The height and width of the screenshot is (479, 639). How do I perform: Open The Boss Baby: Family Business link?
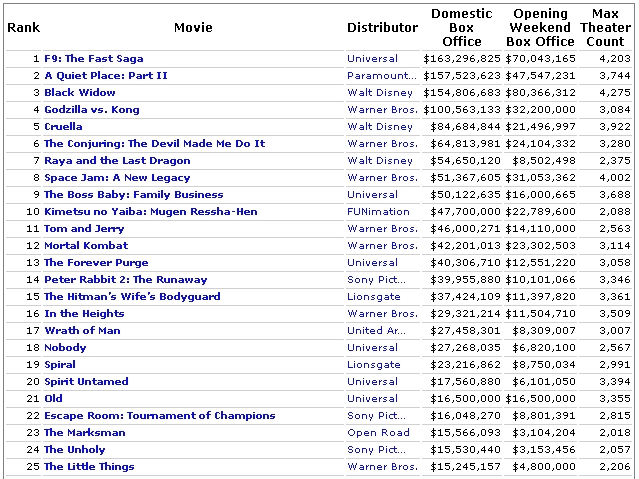tap(134, 194)
